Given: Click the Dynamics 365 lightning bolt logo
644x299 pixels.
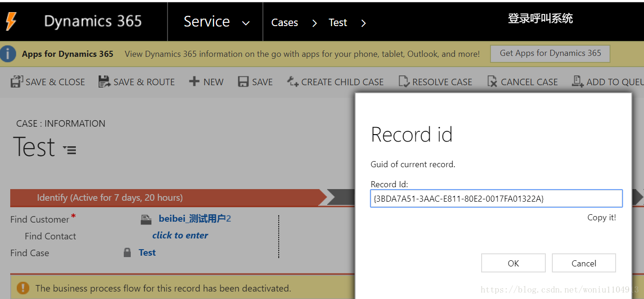Looking at the screenshot, I should (11, 21).
